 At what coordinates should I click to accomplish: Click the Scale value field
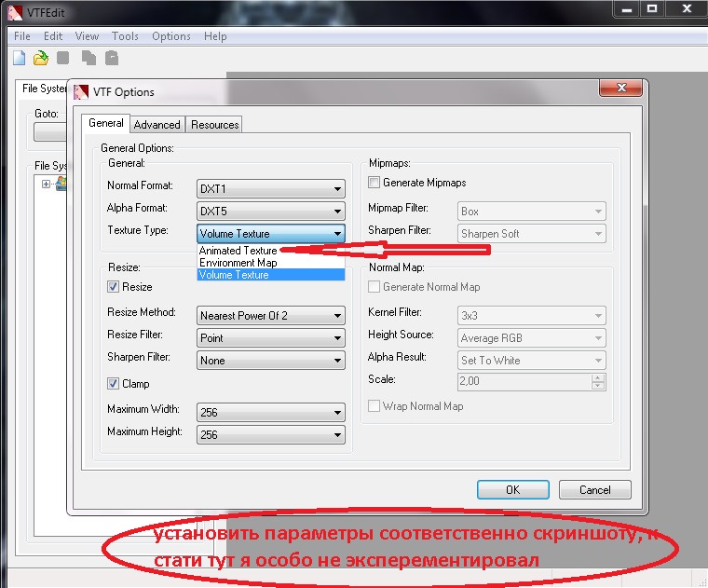[524, 381]
